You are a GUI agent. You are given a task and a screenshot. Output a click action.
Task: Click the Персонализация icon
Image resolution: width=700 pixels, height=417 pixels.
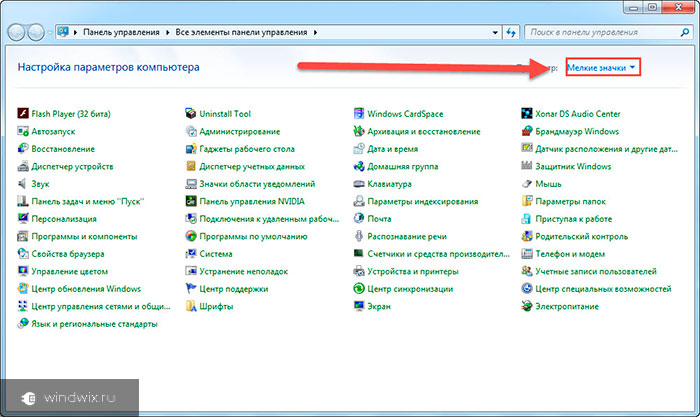(x=23, y=218)
